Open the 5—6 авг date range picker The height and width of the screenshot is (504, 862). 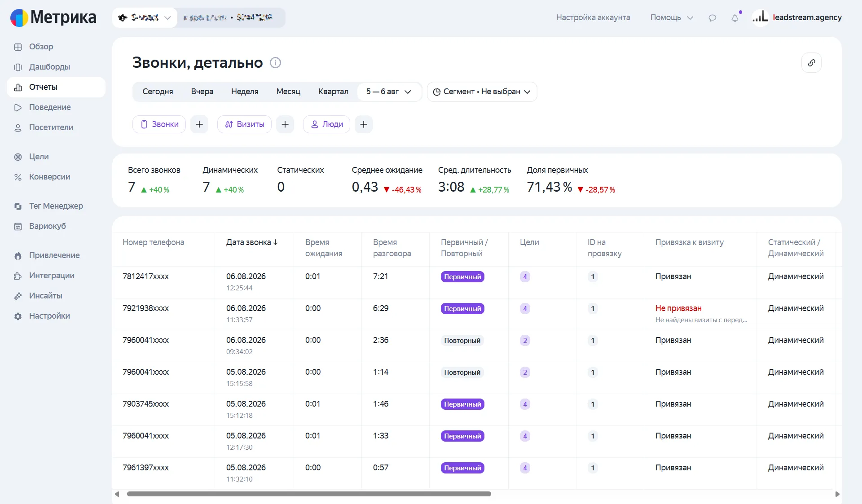coord(389,92)
